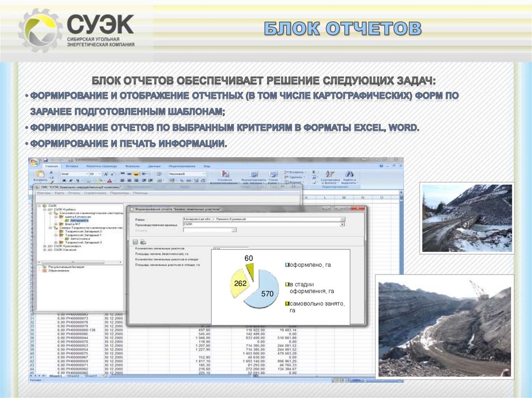Click the align text left icon

pos(123,181)
